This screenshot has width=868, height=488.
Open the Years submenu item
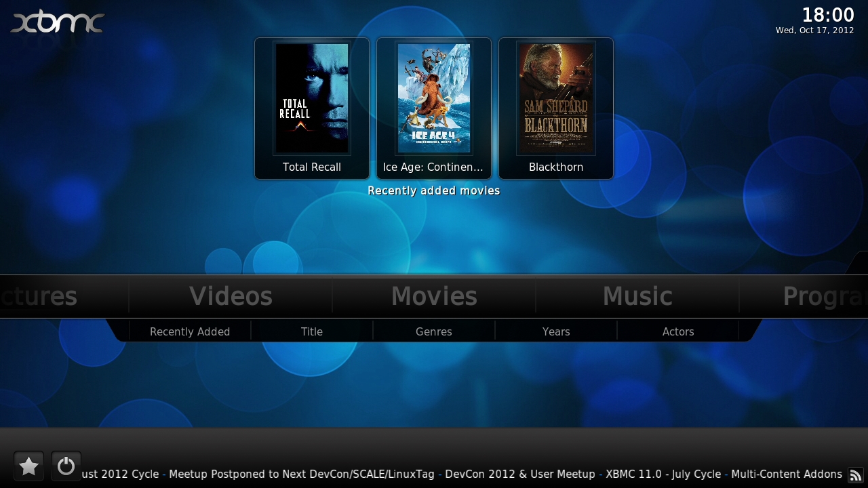556,331
